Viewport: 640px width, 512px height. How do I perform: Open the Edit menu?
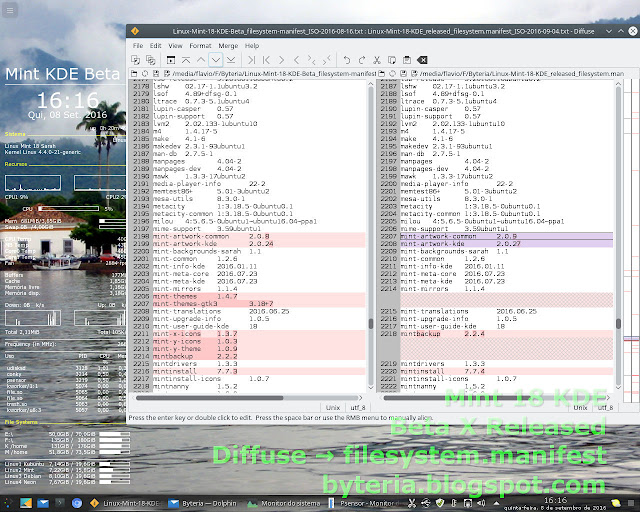[x=156, y=46]
